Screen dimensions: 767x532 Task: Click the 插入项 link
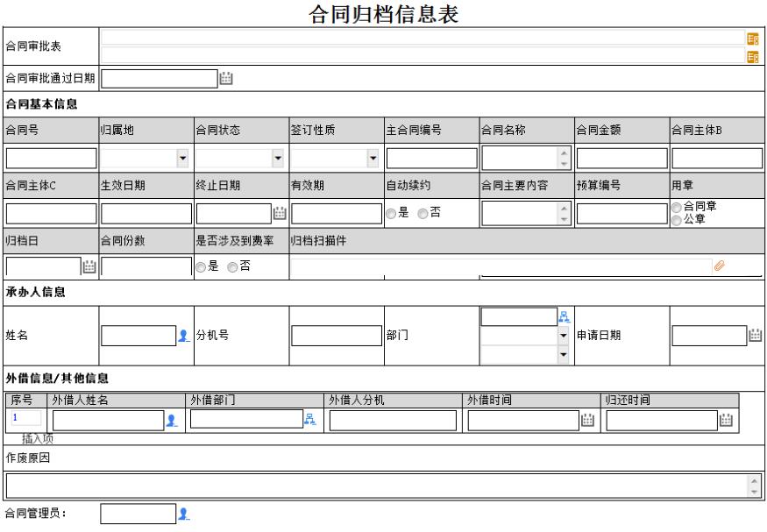tap(38, 438)
